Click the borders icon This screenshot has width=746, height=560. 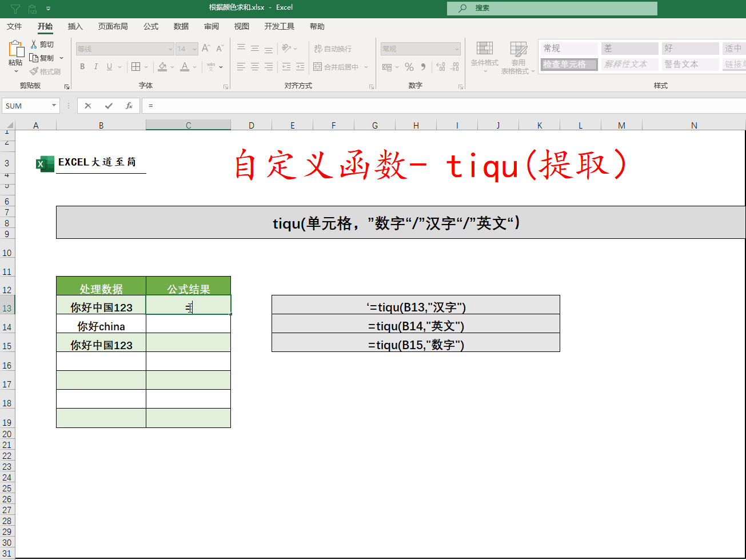[135, 67]
